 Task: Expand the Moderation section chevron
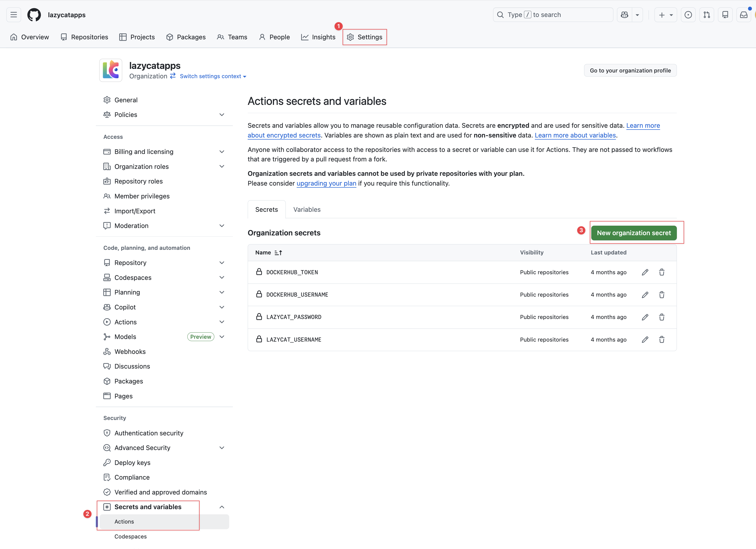pos(222,226)
